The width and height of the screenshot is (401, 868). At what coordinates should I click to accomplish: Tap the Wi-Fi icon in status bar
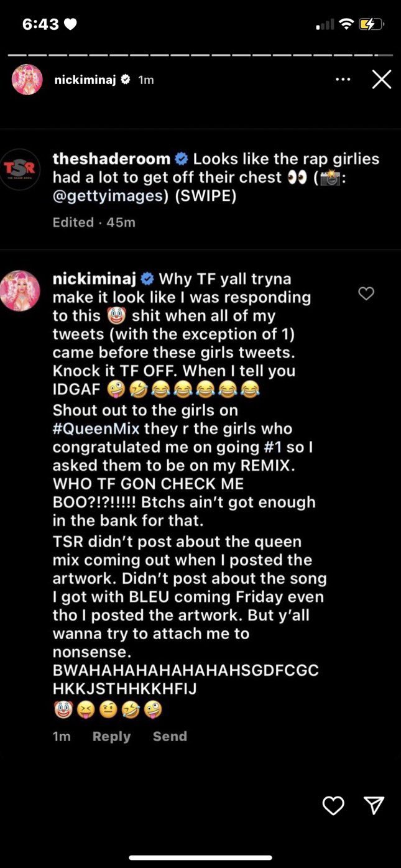coord(346,24)
